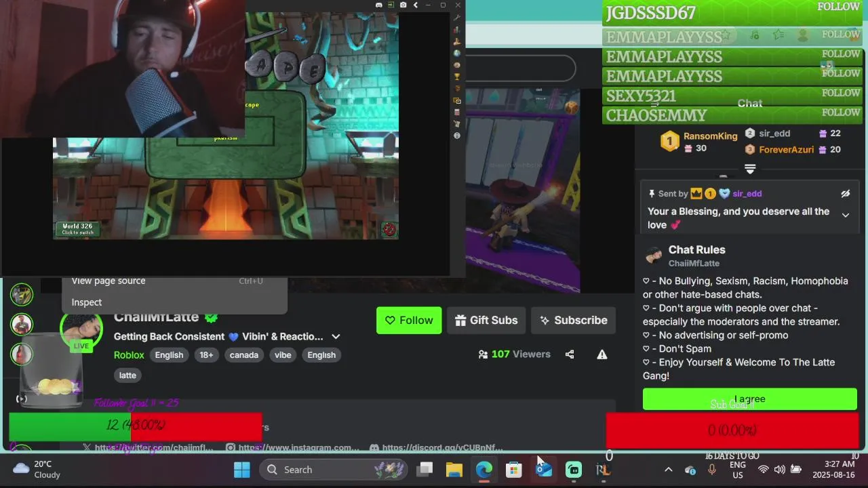Click the green Follow button
This screenshot has height=488, width=868.
click(409, 321)
